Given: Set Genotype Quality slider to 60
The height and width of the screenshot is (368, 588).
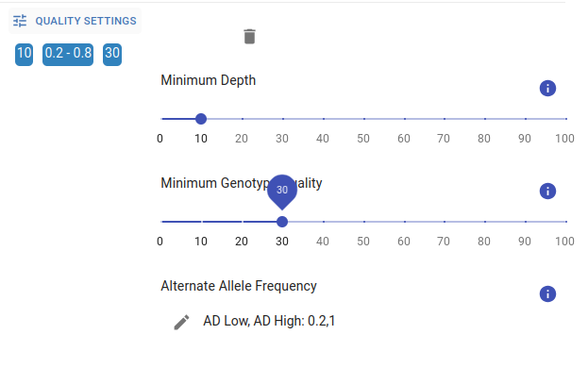Looking at the screenshot, I should pyautogui.click(x=405, y=222).
